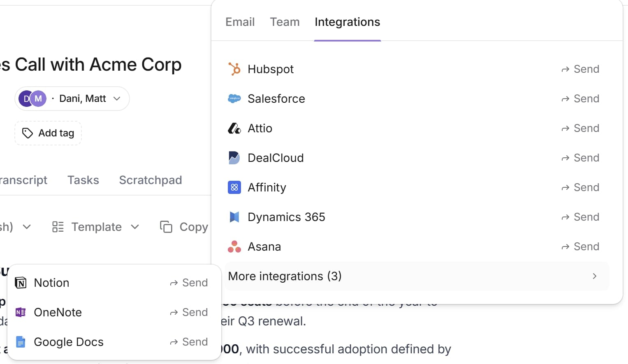The width and height of the screenshot is (628, 364).
Task: Click the Notion logo icon
Action: 21,283
